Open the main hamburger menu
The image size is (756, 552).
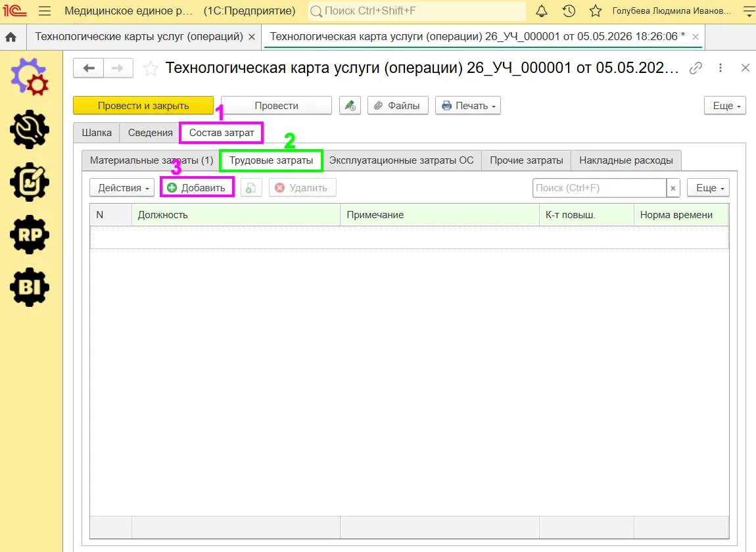click(x=45, y=11)
